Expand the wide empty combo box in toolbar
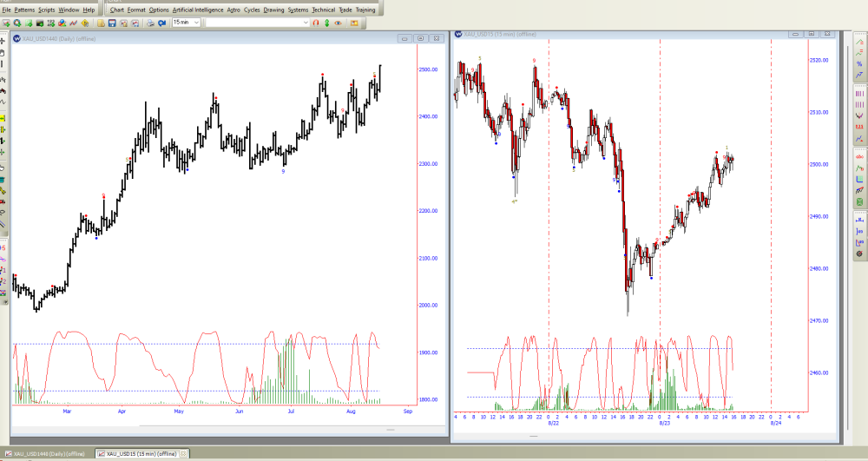 point(305,22)
